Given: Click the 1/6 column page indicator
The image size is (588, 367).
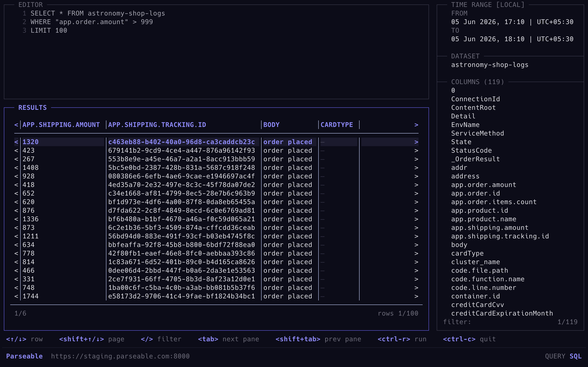Looking at the screenshot, I should [20, 313].
